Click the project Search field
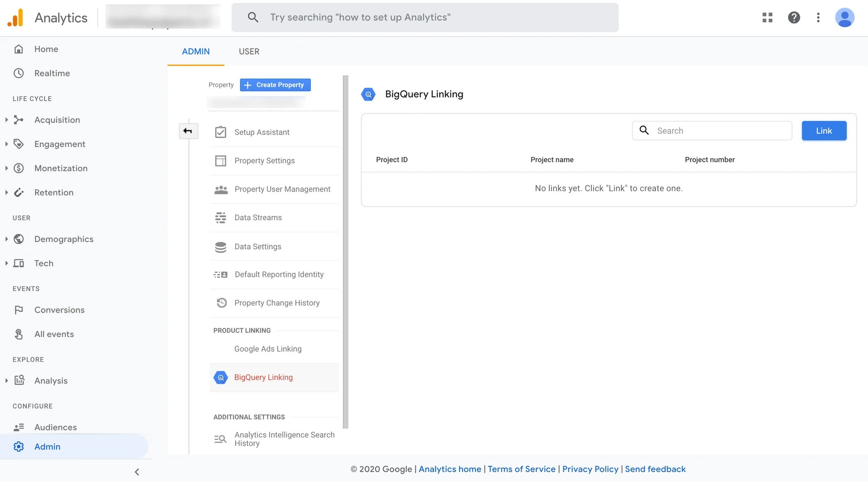This screenshot has width=868, height=482. point(712,130)
